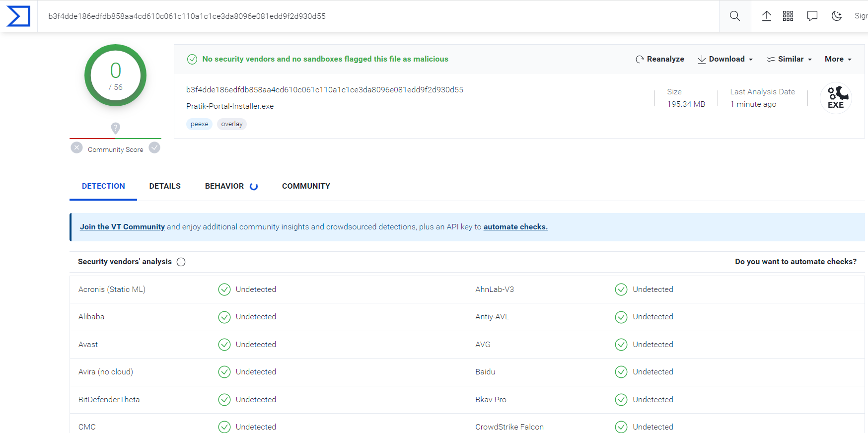
Task: Vote negative on Community Score
Action: [77, 148]
